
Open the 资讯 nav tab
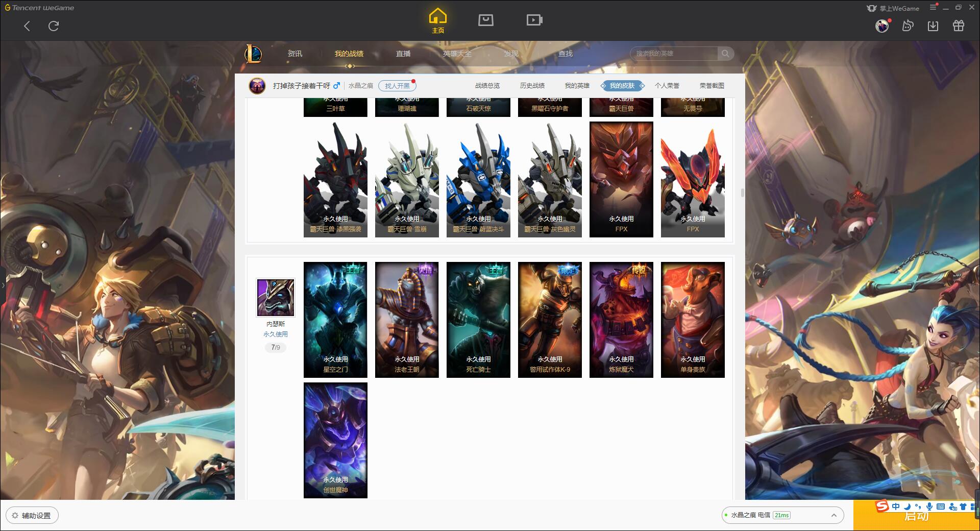[x=295, y=54]
